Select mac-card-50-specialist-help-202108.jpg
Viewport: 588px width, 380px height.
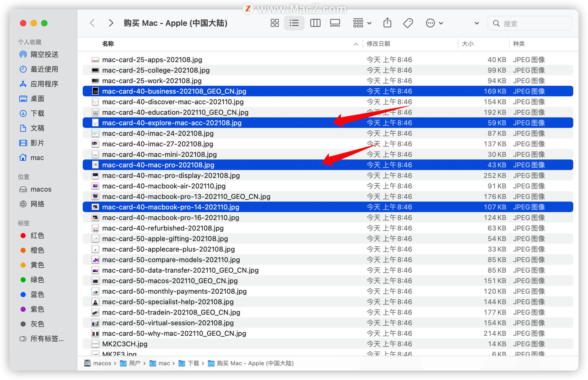[x=328, y=302]
